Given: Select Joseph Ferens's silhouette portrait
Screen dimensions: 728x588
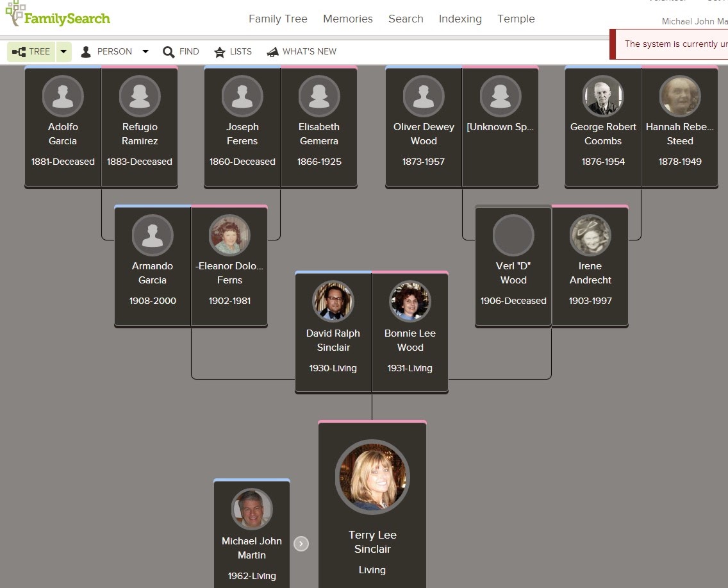Looking at the screenshot, I should [242, 96].
